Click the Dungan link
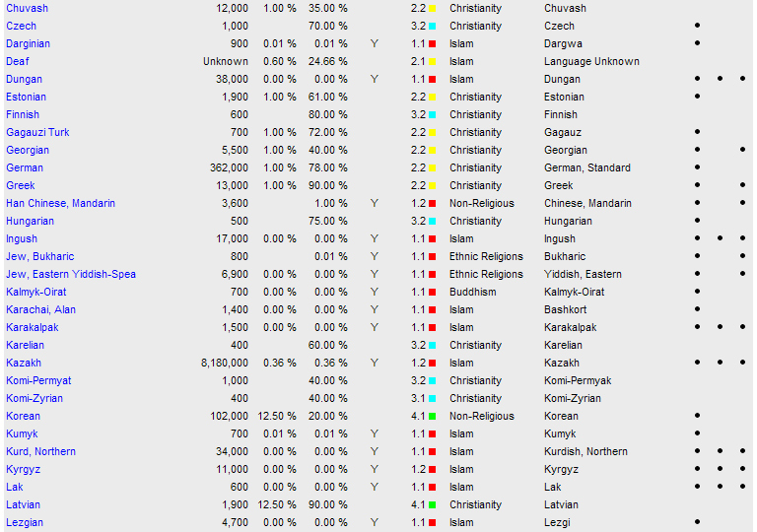Image resolution: width=757 pixels, height=532 pixels. click(24, 79)
